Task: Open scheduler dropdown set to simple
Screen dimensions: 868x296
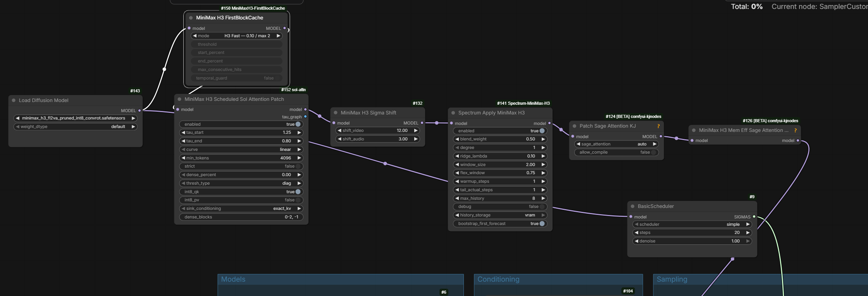Action: [x=692, y=224]
